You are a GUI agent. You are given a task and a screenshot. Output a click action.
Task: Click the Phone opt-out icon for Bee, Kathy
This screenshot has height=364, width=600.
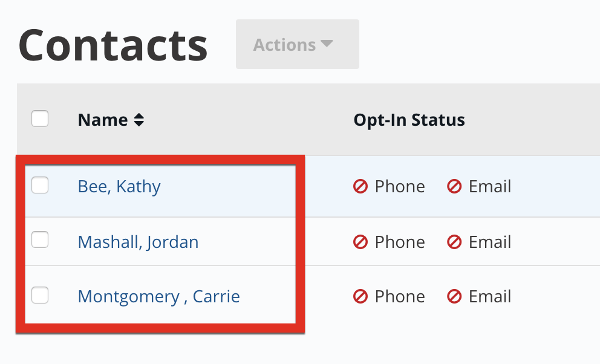pyautogui.click(x=360, y=187)
